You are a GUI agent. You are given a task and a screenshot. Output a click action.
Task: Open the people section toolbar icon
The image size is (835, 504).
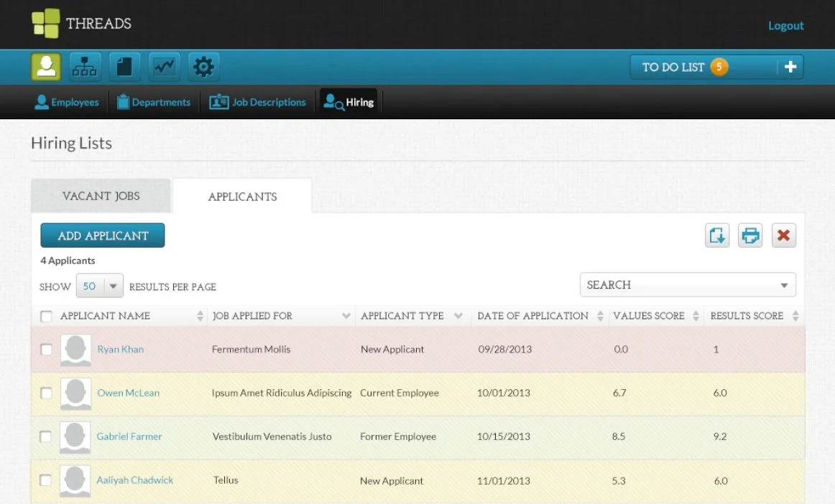46,67
